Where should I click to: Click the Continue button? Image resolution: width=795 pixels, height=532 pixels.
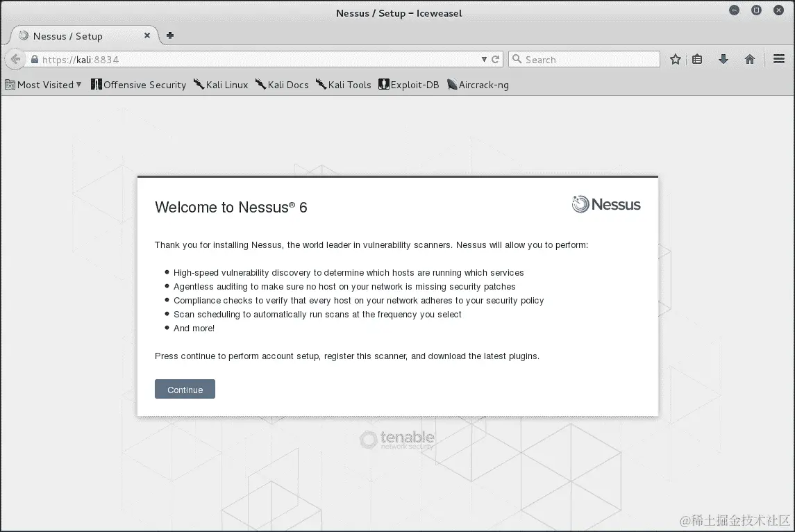[x=185, y=389]
